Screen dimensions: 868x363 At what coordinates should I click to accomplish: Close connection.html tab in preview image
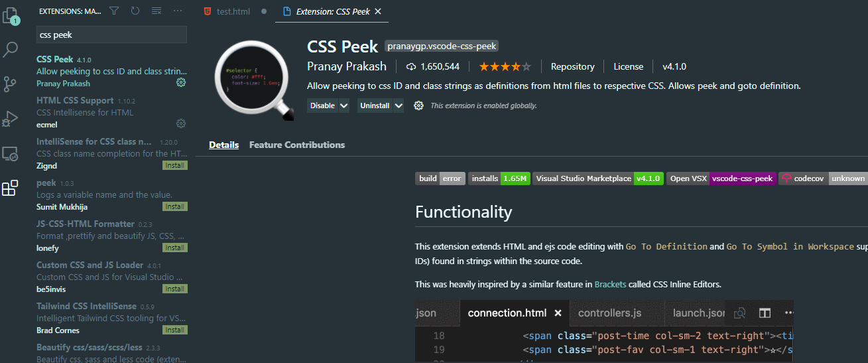(558, 313)
